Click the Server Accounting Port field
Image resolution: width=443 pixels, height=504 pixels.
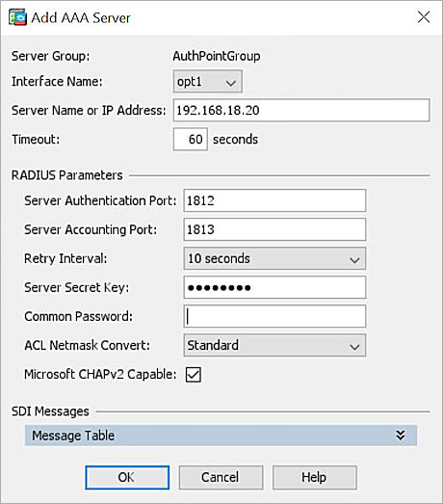[274, 229]
